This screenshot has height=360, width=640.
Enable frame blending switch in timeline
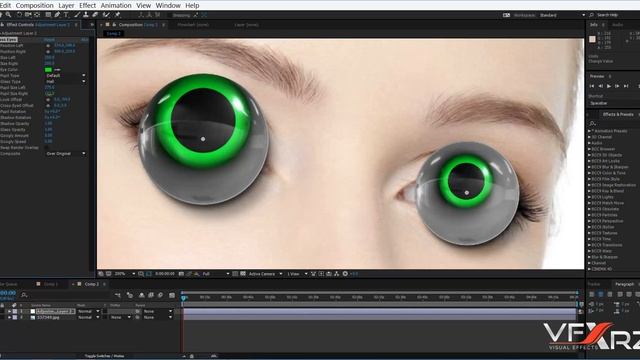tap(151, 295)
